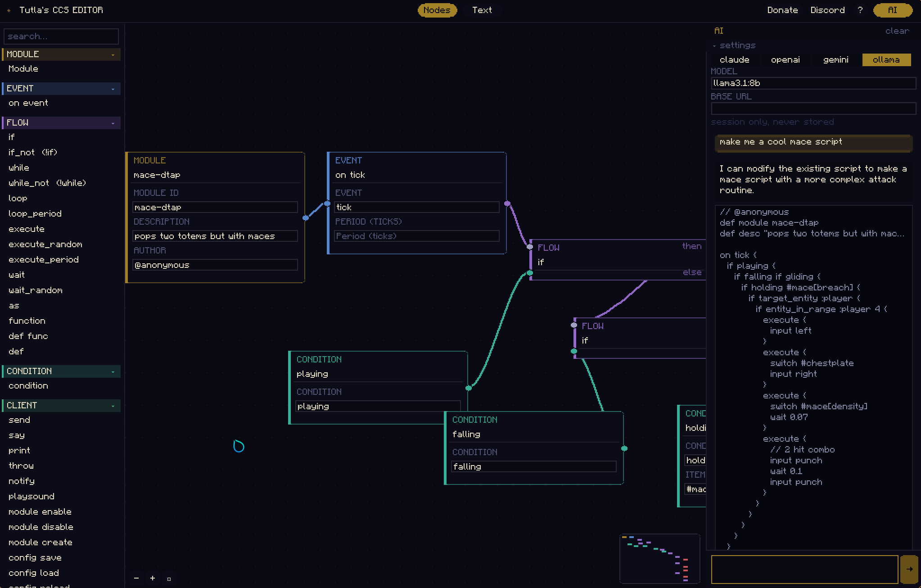Screen dimensions: 921x588
Task: Click the 'make me a cool mace script' message
Action: pos(813,143)
